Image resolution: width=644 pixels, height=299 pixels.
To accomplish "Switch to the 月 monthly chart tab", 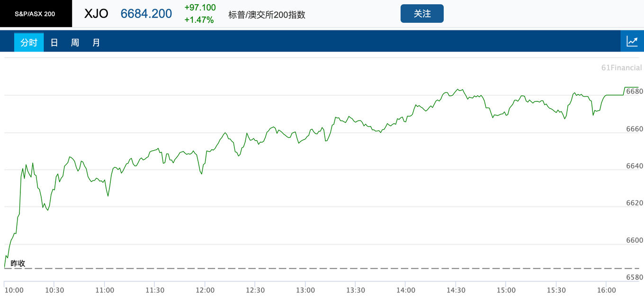I will click(x=96, y=43).
